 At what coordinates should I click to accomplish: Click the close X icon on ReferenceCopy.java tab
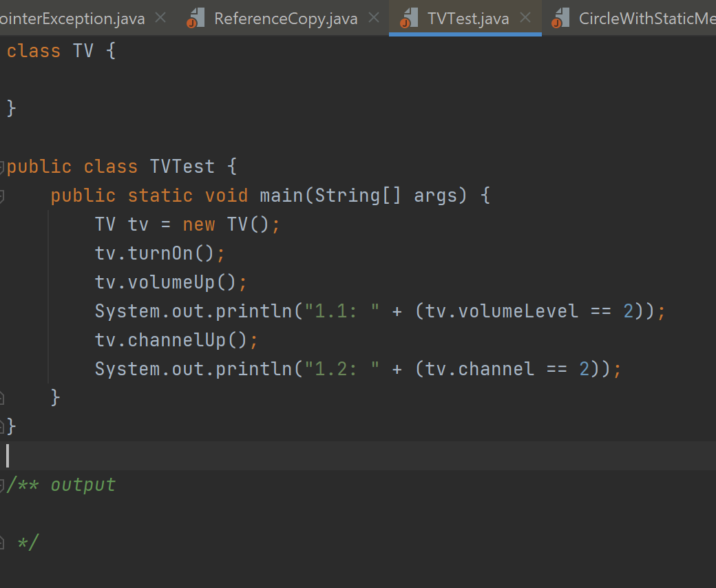(x=374, y=18)
